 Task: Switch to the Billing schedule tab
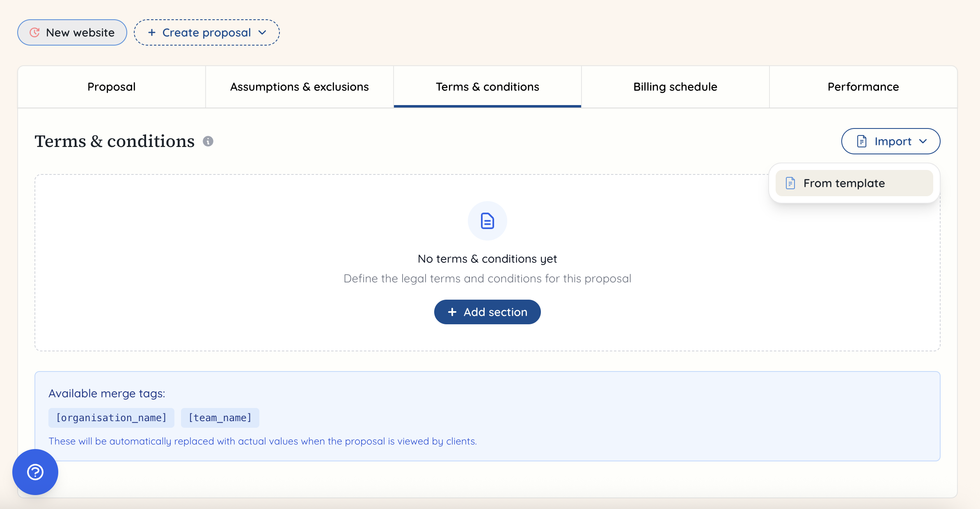[x=675, y=87]
